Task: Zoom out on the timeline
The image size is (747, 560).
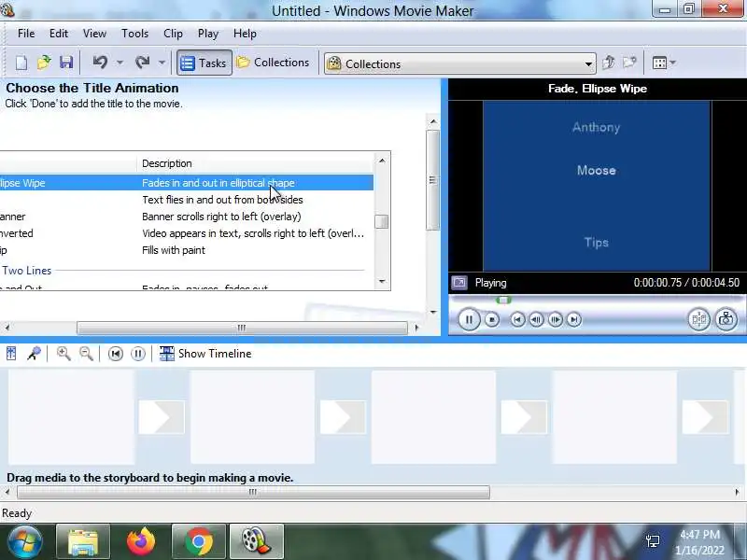Action: coord(86,354)
